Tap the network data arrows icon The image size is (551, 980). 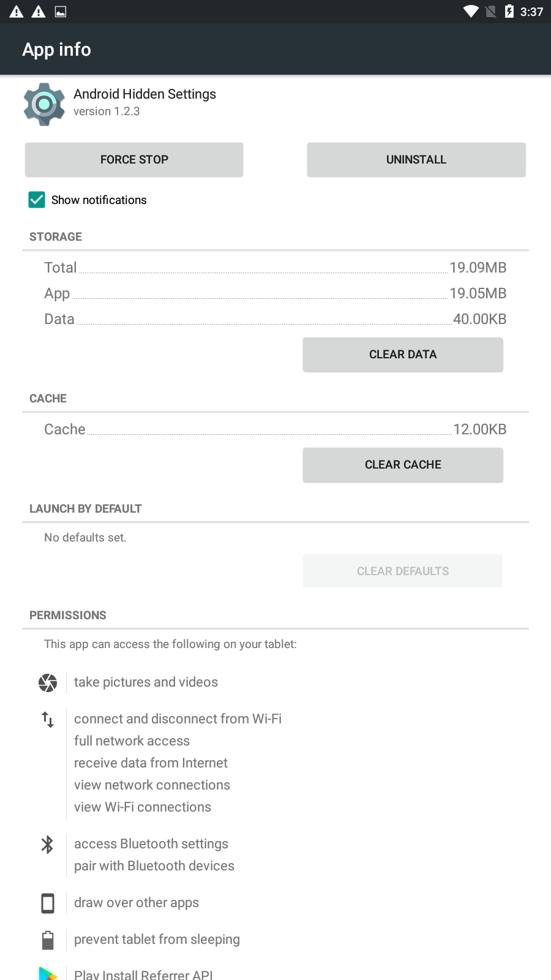coord(48,719)
